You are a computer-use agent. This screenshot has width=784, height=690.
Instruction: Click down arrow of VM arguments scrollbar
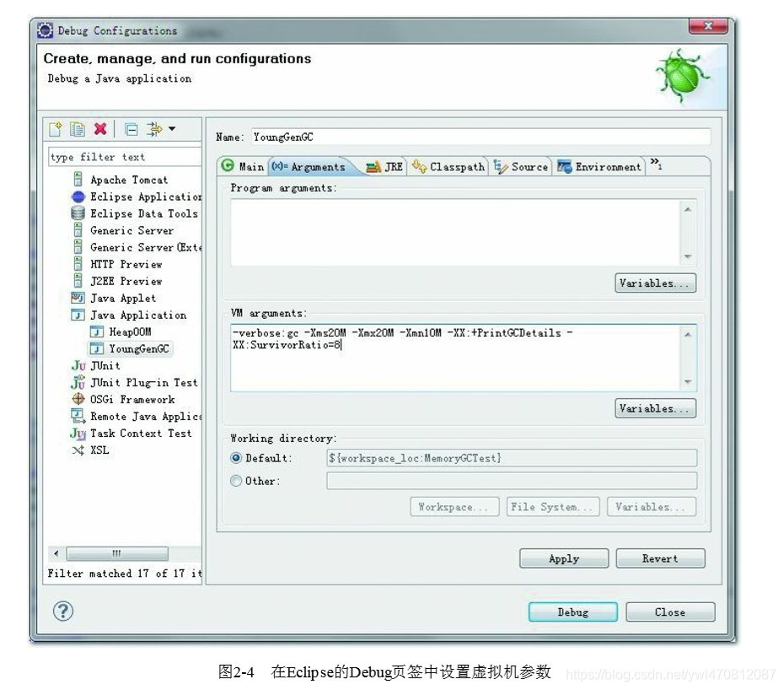pos(688,382)
